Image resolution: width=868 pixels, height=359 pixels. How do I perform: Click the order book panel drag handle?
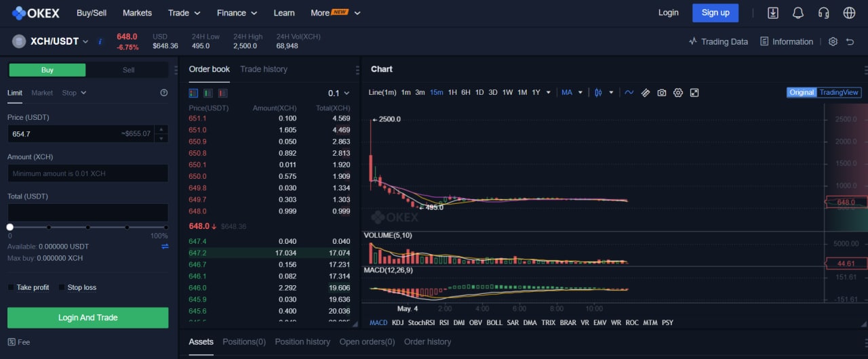[x=357, y=70]
